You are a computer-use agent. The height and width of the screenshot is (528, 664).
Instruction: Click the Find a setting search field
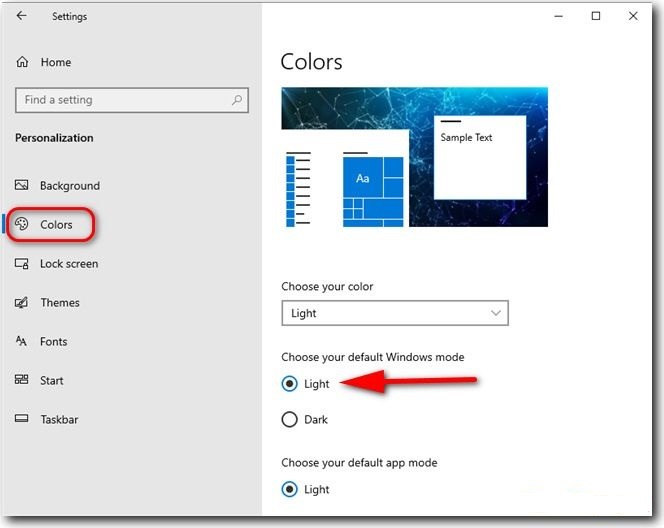click(120, 100)
